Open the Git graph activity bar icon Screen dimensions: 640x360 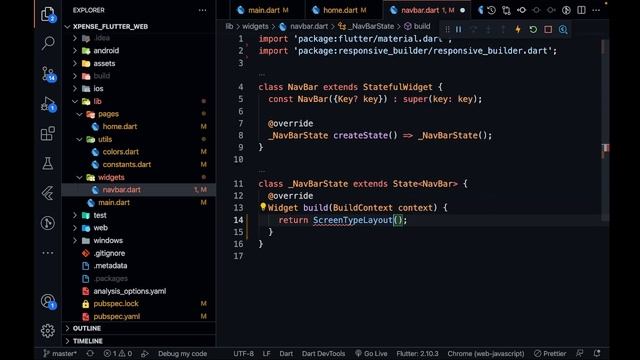(48, 223)
